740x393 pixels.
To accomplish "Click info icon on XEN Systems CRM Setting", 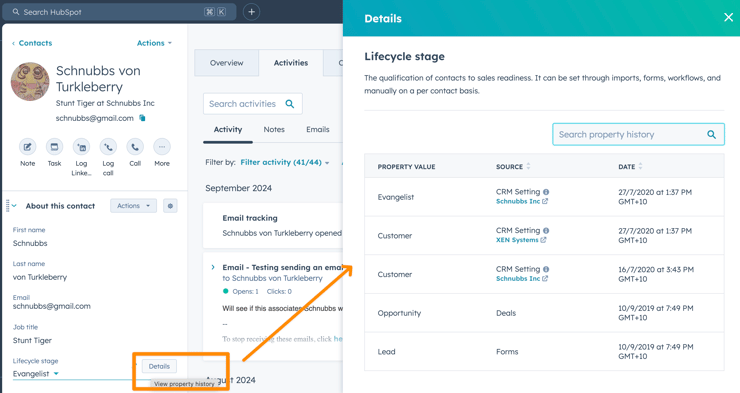I will (x=546, y=231).
